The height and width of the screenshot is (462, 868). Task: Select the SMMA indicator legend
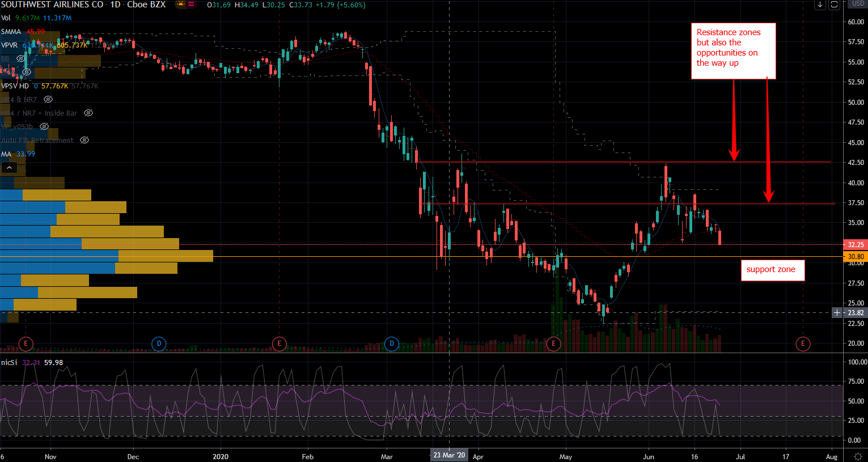coord(11,32)
